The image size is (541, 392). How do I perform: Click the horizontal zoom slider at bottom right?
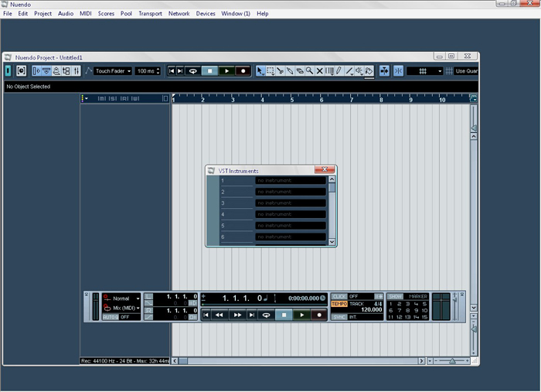(x=452, y=361)
